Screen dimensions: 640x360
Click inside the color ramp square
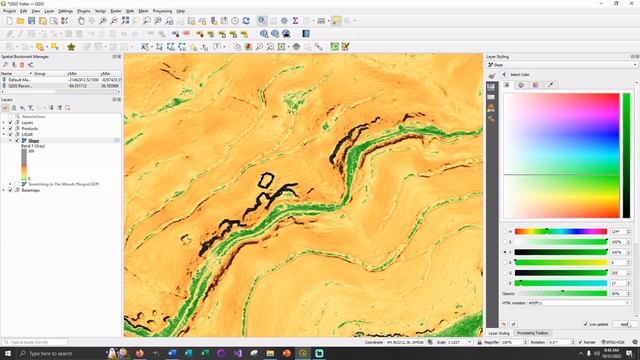click(562, 156)
